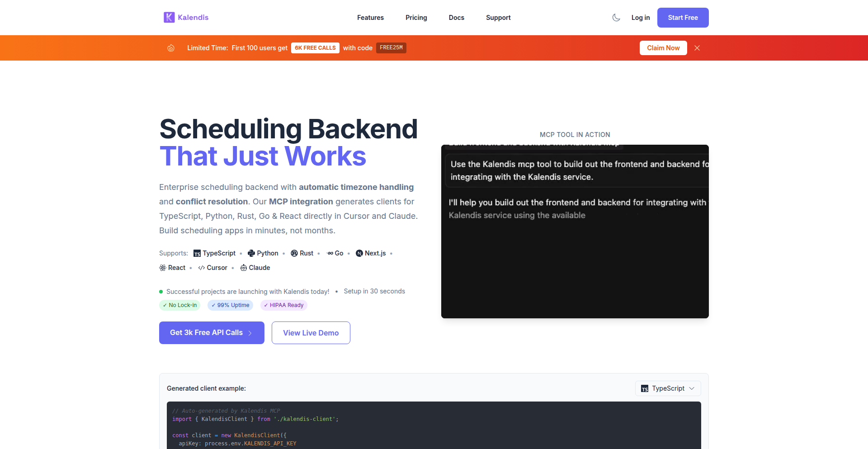This screenshot has width=868, height=449.
Task: Click Get 3k Free API Calls
Action: pos(211,333)
